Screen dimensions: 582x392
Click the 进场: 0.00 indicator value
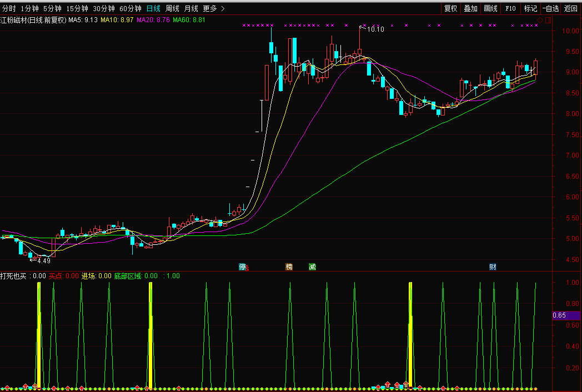(x=97, y=276)
